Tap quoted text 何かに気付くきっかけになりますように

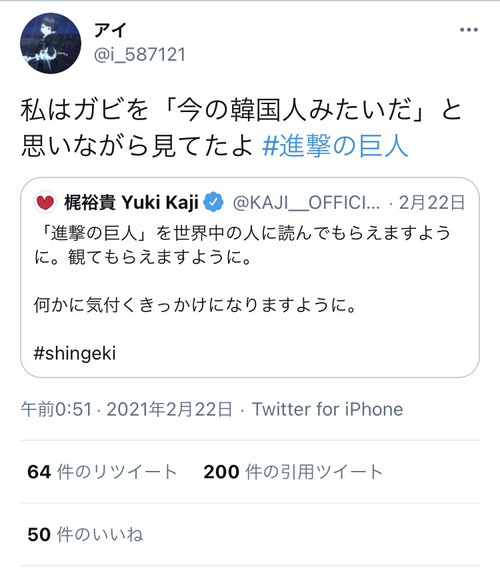point(195,304)
